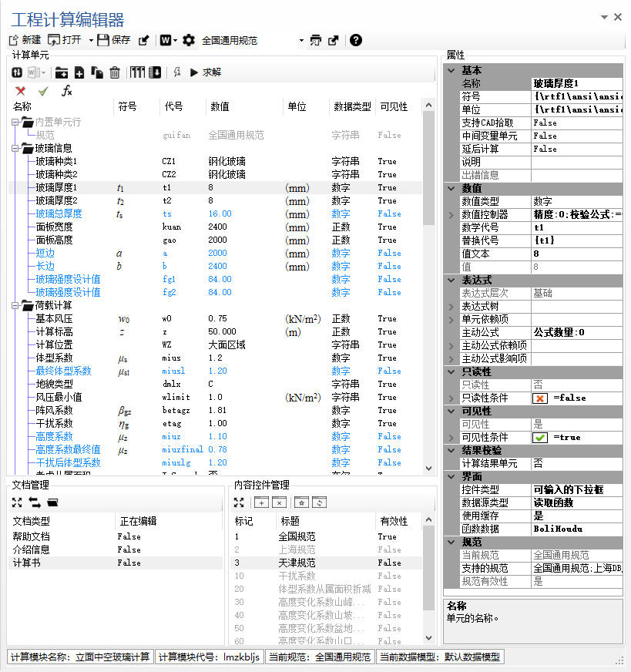Click the fx formula icon
631x672 pixels.
(67, 91)
